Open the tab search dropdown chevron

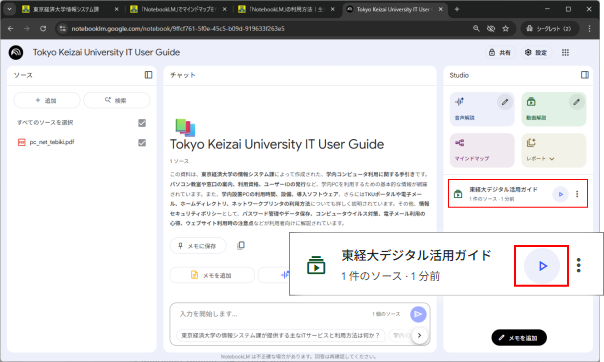(x=9, y=9)
